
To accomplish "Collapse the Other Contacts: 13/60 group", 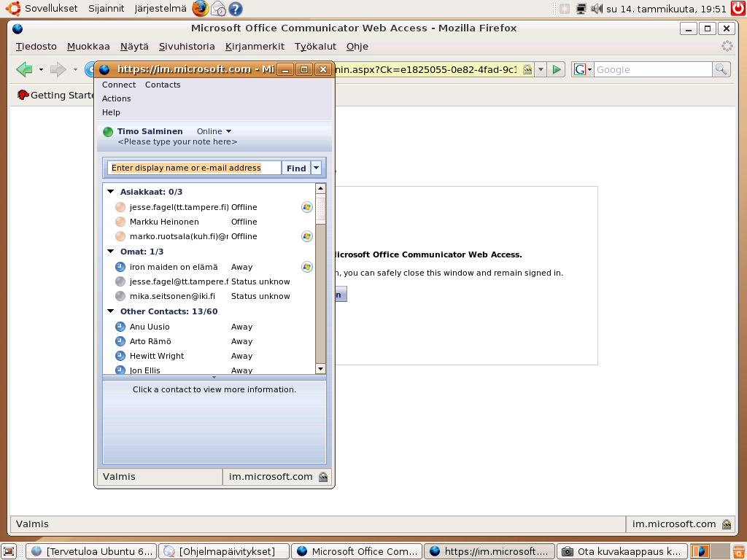I will click(x=111, y=311).
